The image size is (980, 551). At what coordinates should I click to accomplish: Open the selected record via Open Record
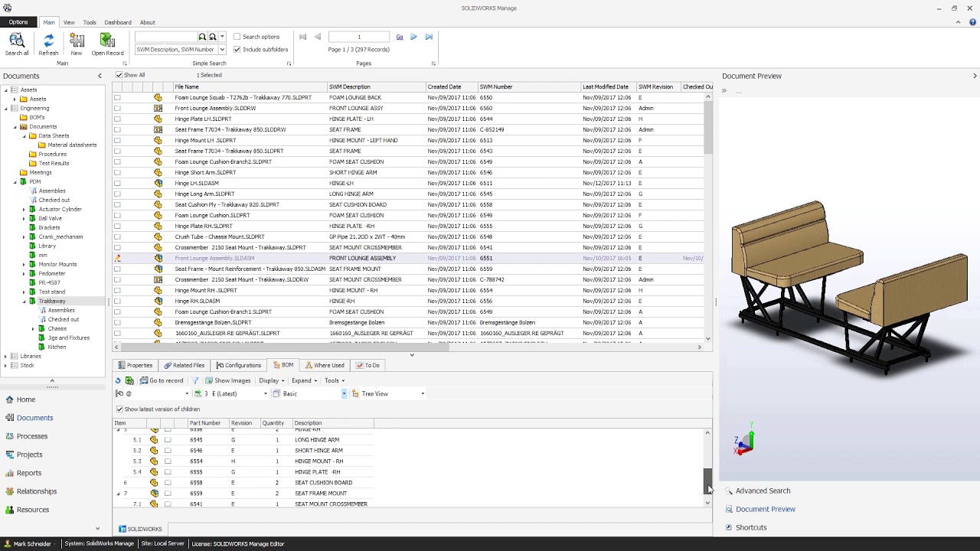pyautogui.click(x=107, y=44)
